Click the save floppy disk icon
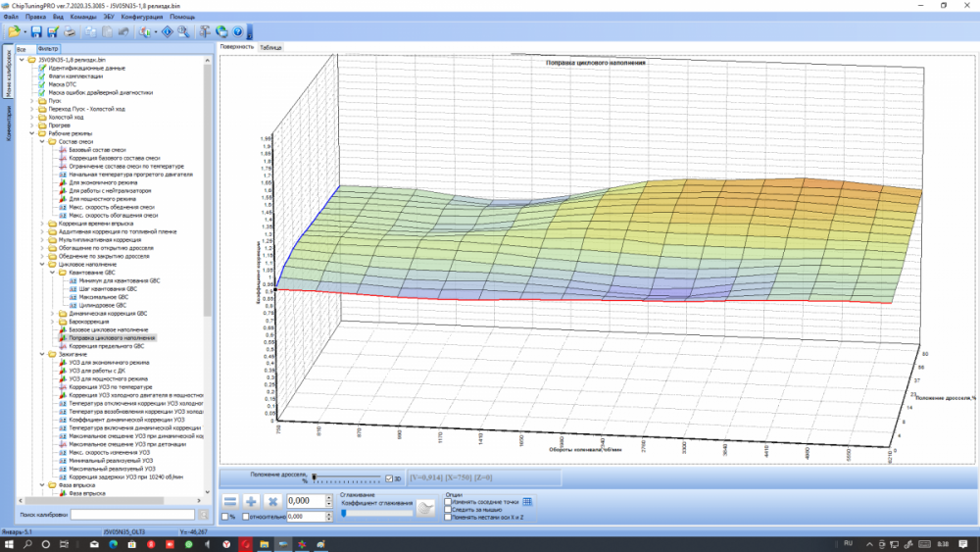Screen dimensions: 980x552 pyautogui.click(x=36, y=32)
